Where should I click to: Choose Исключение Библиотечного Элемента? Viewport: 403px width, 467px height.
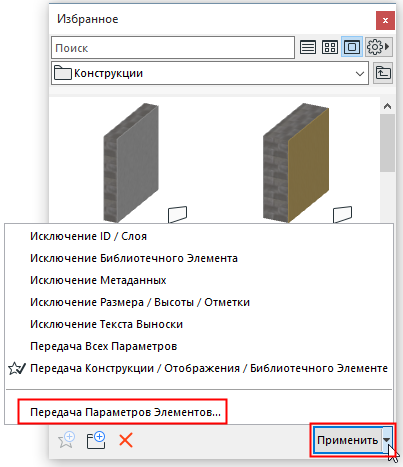pos(199,258)
